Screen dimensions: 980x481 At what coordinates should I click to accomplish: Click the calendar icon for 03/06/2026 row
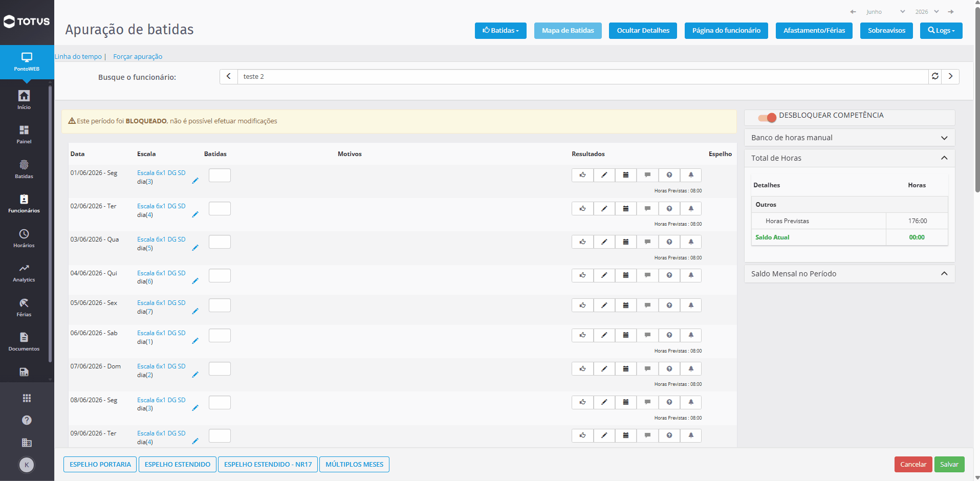626,242
